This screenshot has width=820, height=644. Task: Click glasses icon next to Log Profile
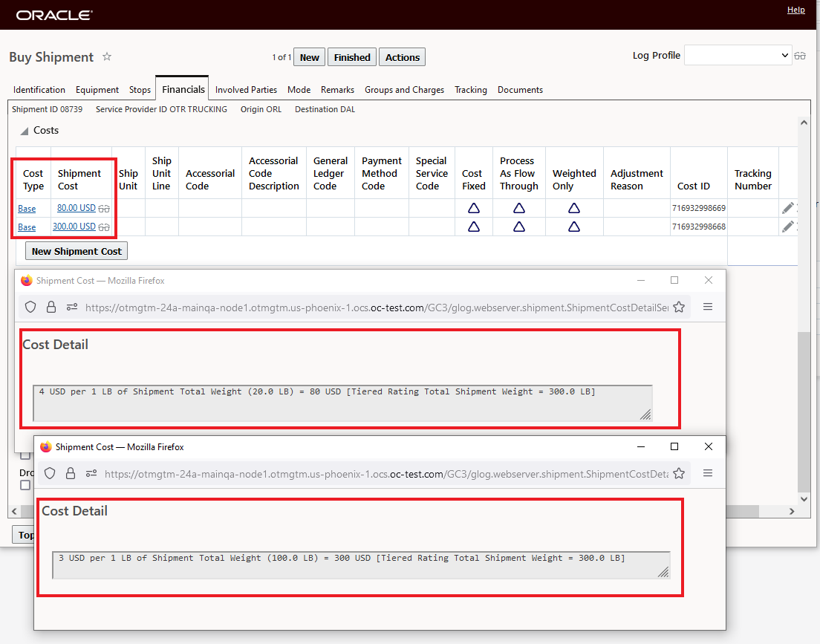(x=800, y=56)
